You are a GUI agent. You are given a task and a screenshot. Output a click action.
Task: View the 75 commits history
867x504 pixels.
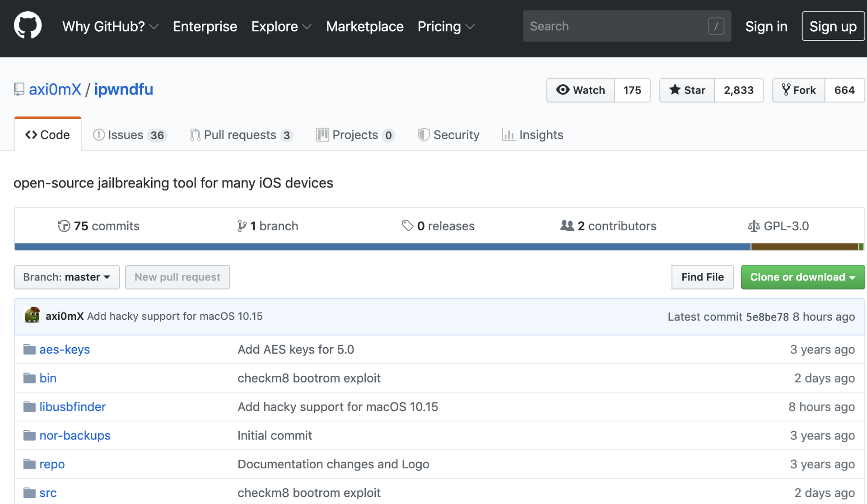(98, 226)
